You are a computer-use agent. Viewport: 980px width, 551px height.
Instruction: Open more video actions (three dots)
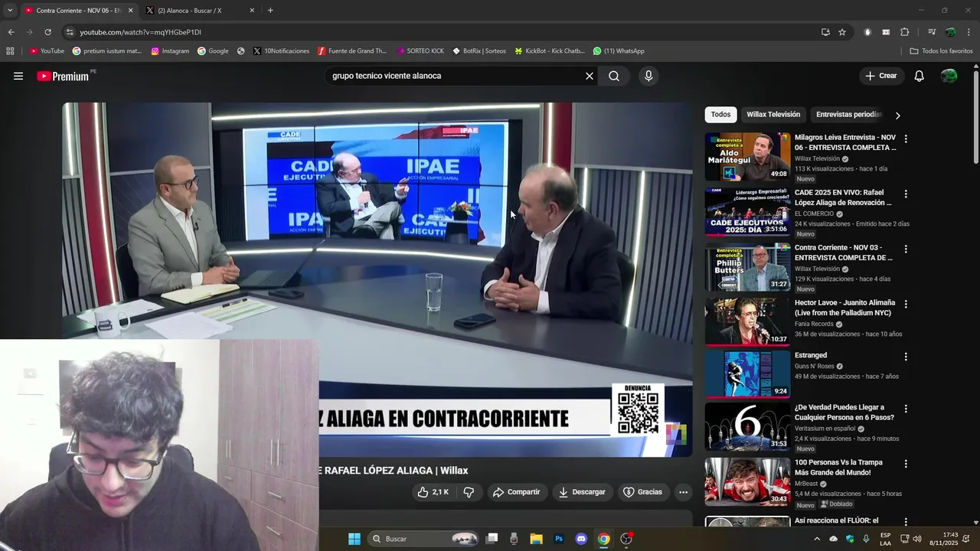(x=684, y=492)
